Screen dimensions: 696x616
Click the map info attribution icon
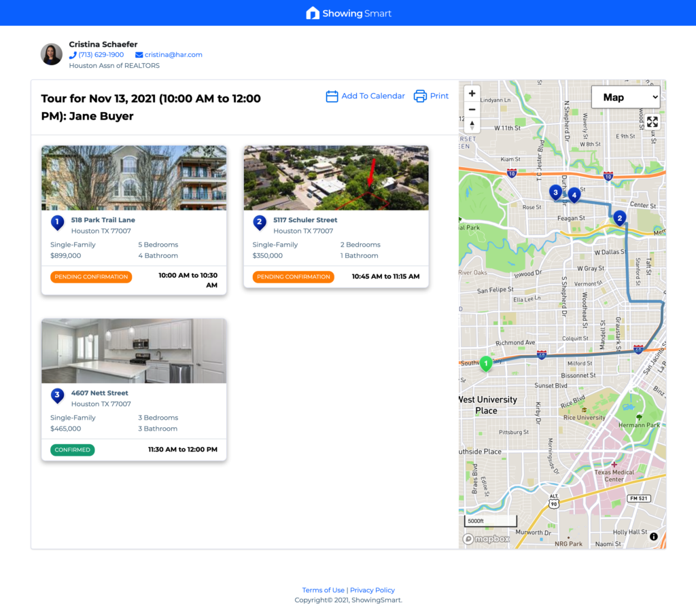[654, 537]
